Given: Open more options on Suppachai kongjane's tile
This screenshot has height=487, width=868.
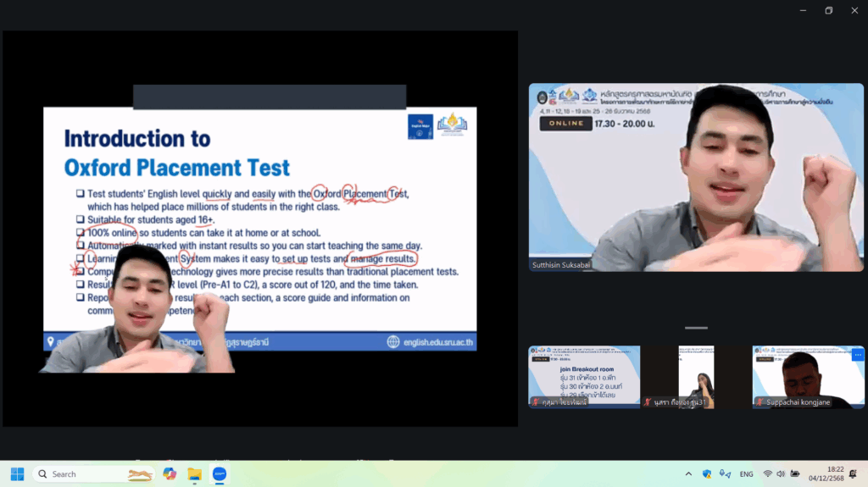Looking at the screenshot, I should pos(857,355).
